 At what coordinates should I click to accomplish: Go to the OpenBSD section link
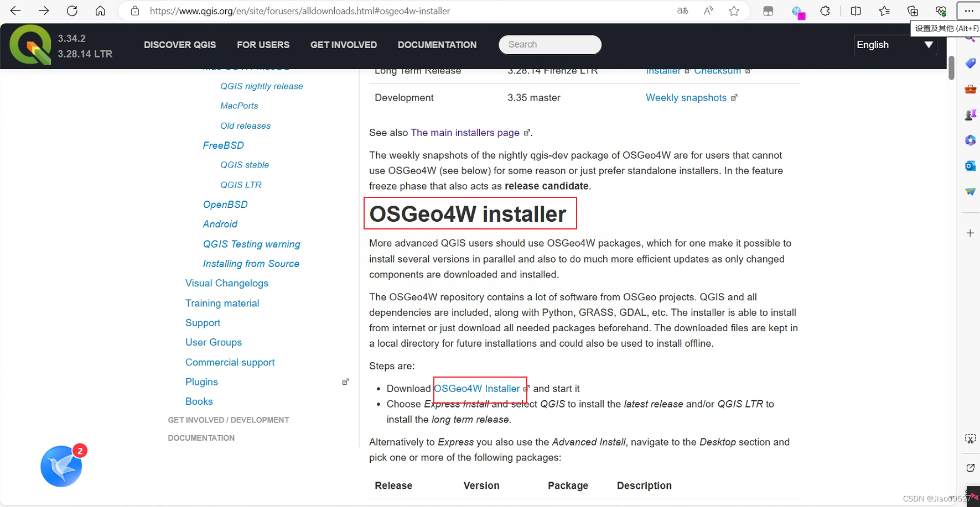tap(225, 205)
